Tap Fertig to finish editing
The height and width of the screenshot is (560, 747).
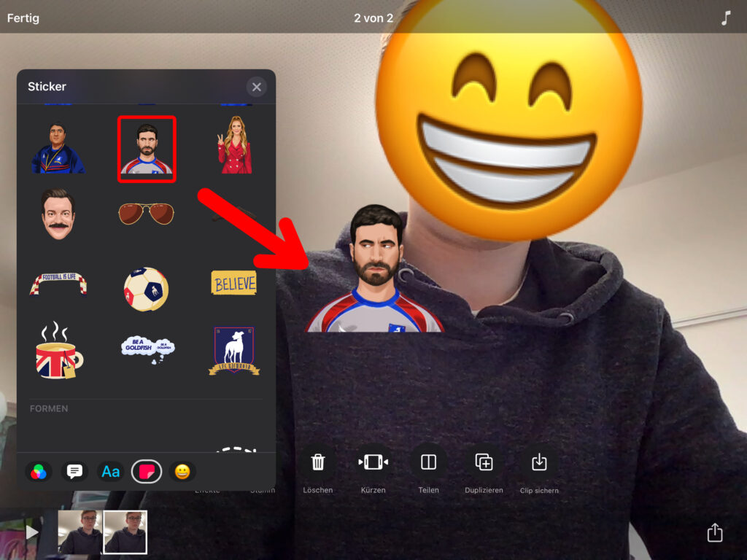[x=23, y=18]
